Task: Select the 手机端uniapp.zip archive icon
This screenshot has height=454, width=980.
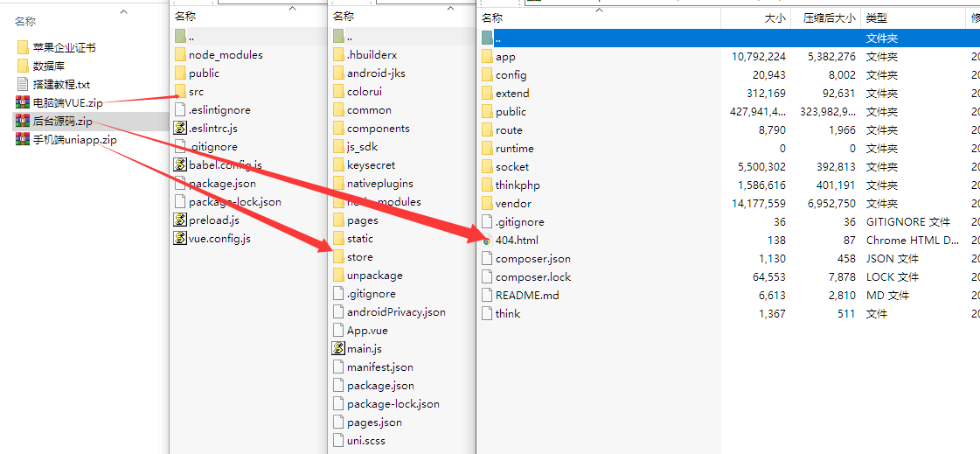Action: (x=23, y=139)
